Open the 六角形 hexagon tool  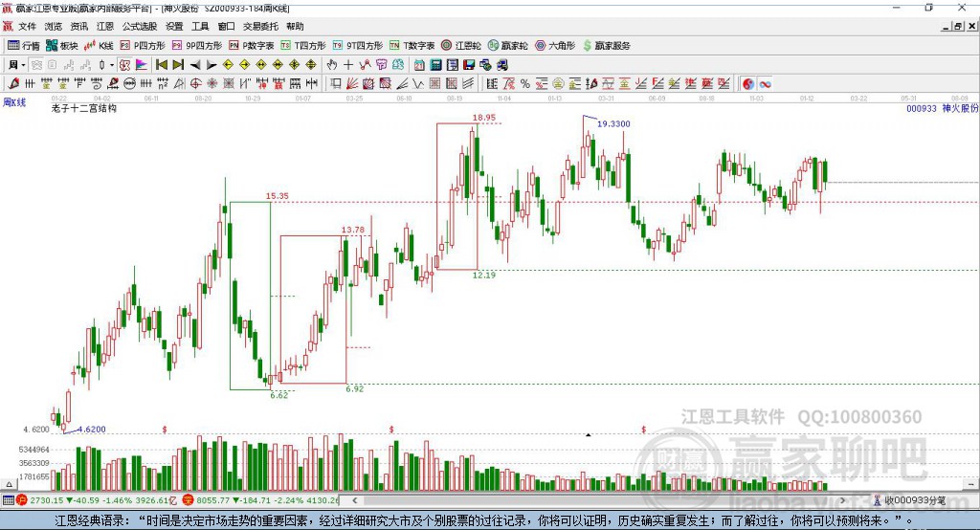point(555,46)
